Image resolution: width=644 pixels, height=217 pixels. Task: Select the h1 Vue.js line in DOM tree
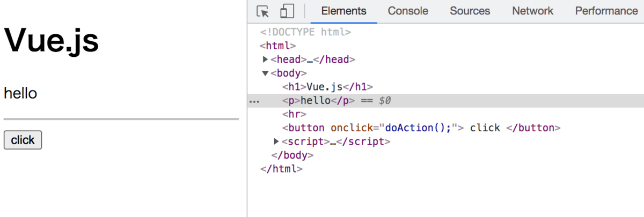[x=327, y=87]
